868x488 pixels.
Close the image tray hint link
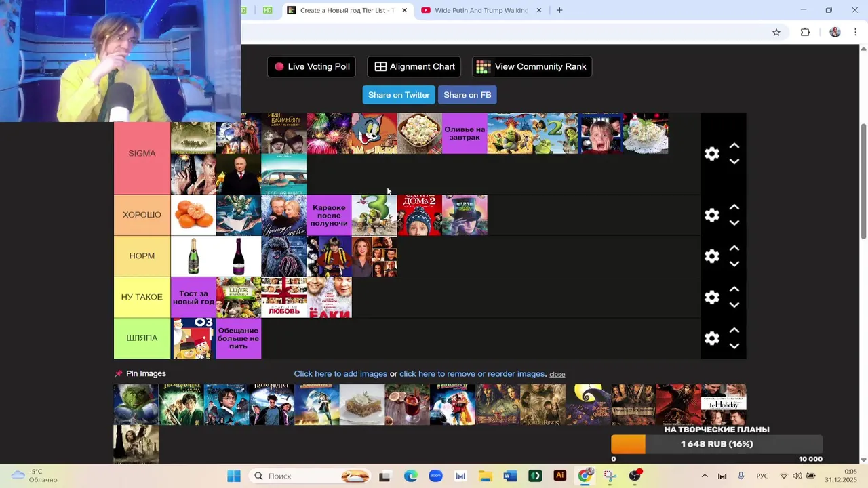(557, 374)
